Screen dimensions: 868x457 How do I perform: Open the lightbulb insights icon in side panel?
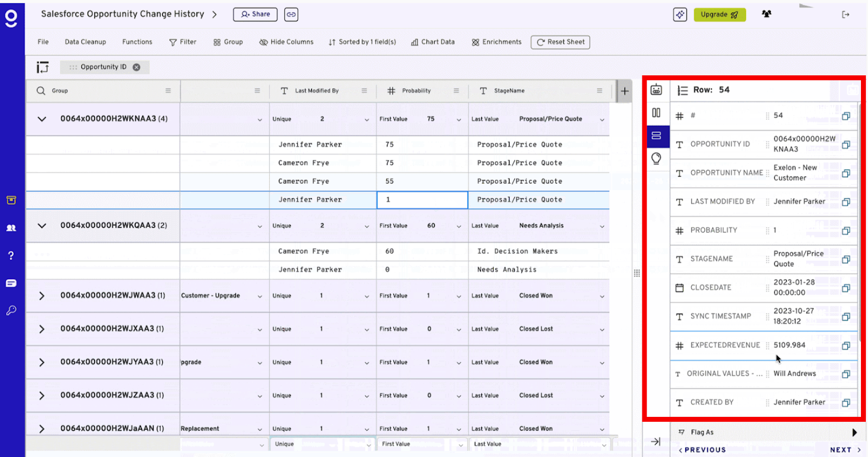click(x=656, y=158)
